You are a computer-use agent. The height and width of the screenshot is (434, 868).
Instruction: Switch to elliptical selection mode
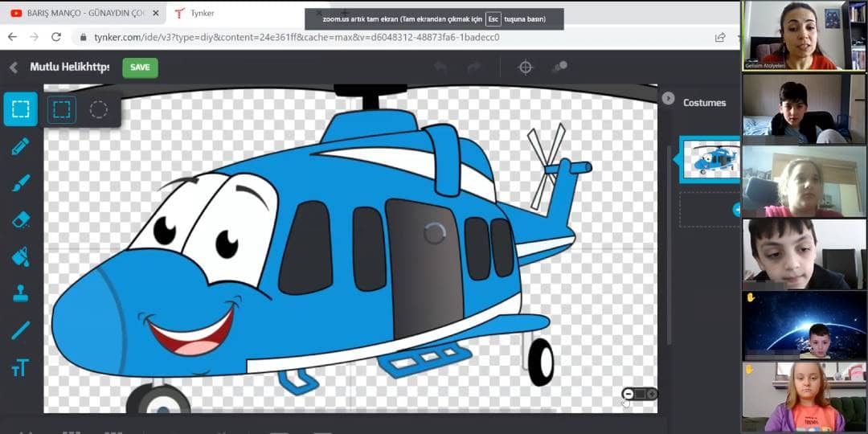[x=98, y=109]
